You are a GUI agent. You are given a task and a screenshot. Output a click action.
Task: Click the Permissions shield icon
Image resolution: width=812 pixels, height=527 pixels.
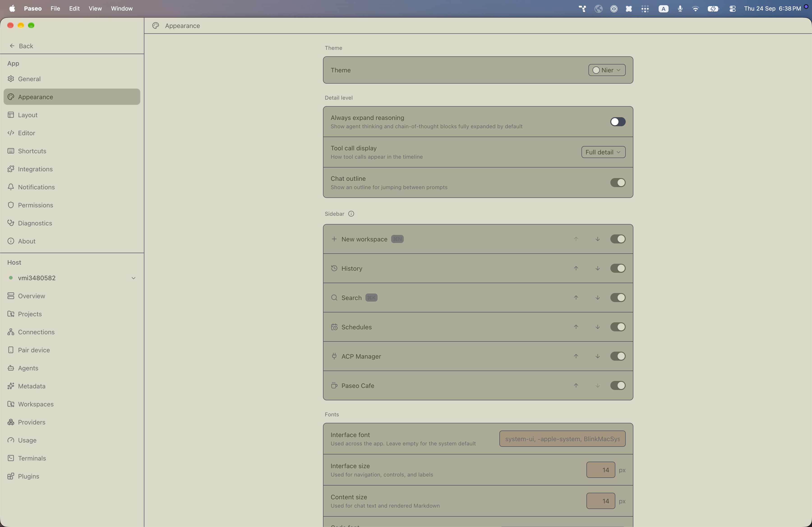(11, 205)
